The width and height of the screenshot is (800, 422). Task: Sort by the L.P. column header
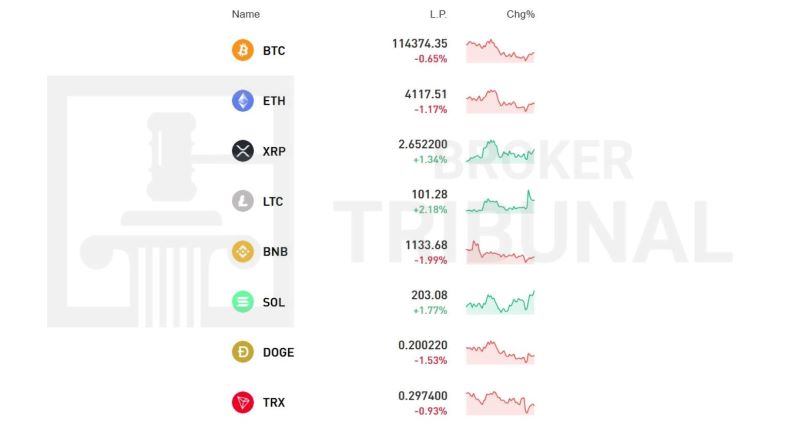tap(438, 14)
